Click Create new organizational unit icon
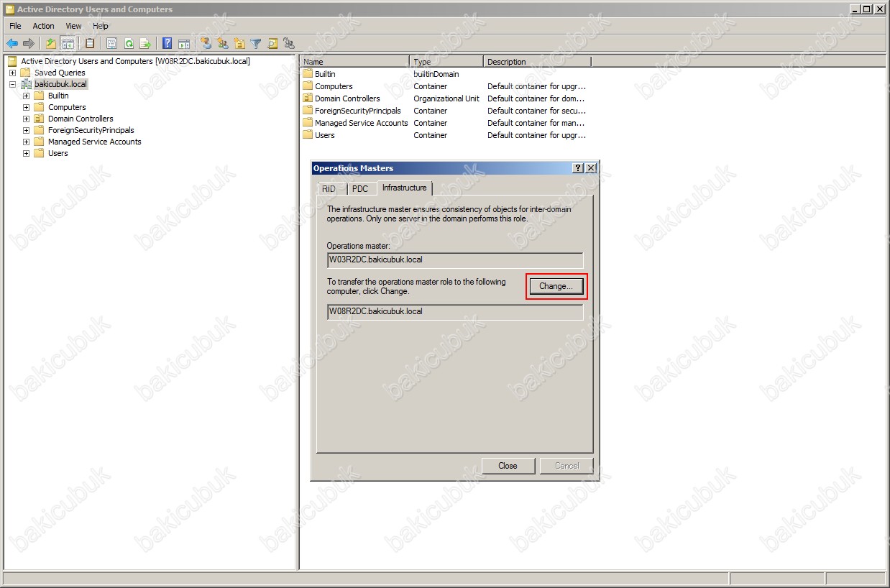Screen dimensions: 890x588 point(239,44)
